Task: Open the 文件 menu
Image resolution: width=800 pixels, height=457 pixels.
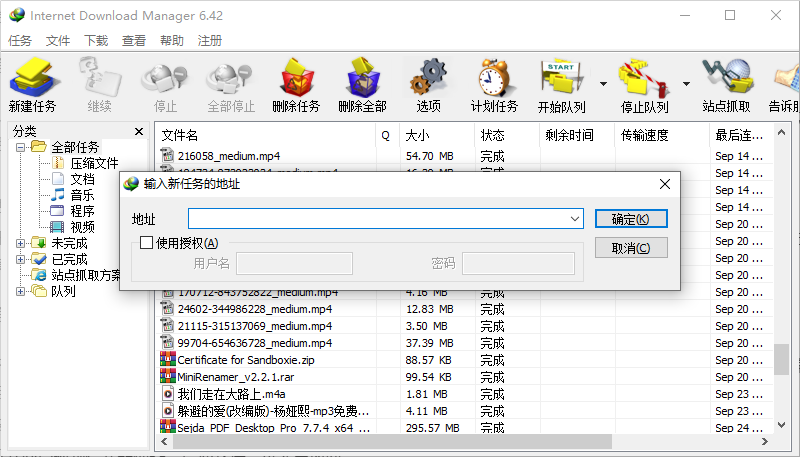Action: (x=58, y=40)
